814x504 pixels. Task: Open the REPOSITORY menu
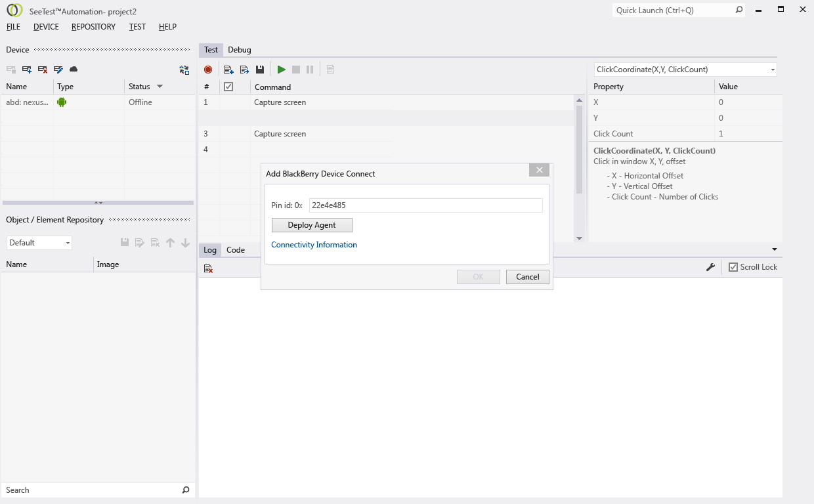(x=93, y=27)
